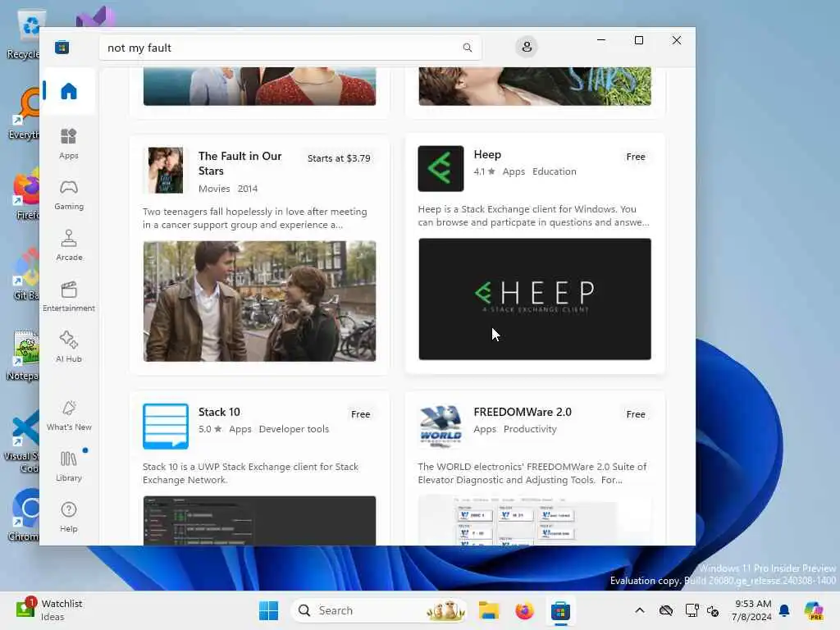Click the top-left movie banner image

[259, 86]
